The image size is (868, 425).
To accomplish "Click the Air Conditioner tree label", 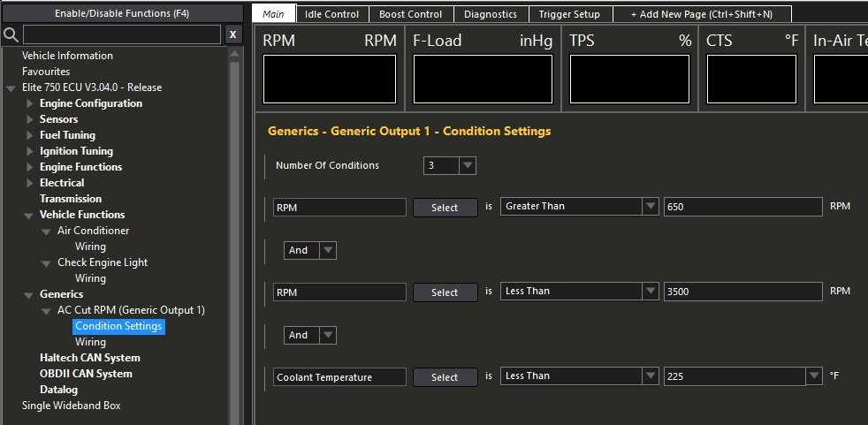I will [94, 231].
